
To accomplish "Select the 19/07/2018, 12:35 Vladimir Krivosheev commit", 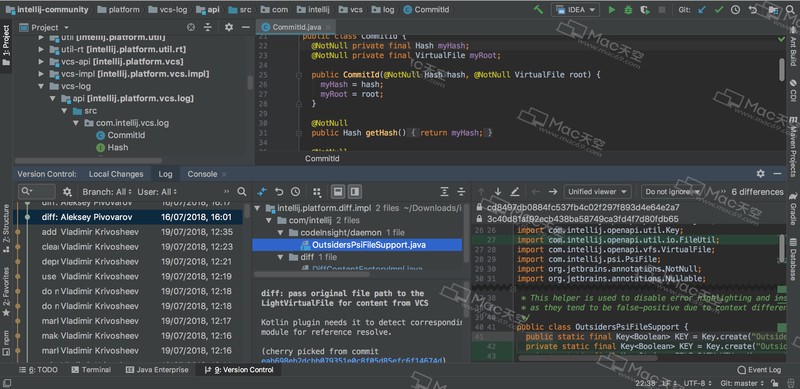I will (130, 232).
